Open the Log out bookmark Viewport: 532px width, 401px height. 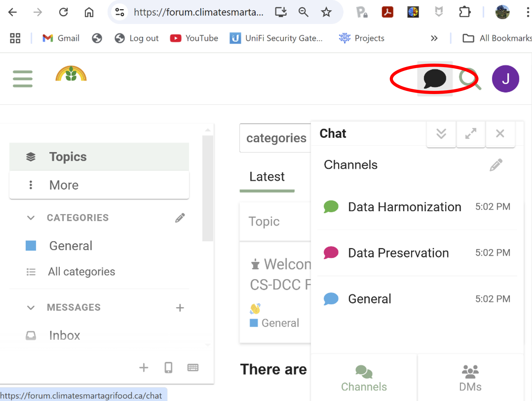tap(137, 38)
